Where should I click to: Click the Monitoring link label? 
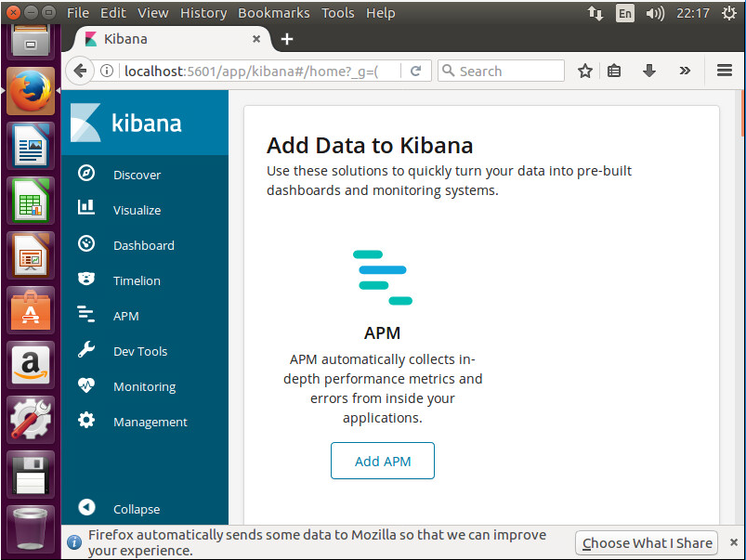pyautogui.click(x=145, y=387)
